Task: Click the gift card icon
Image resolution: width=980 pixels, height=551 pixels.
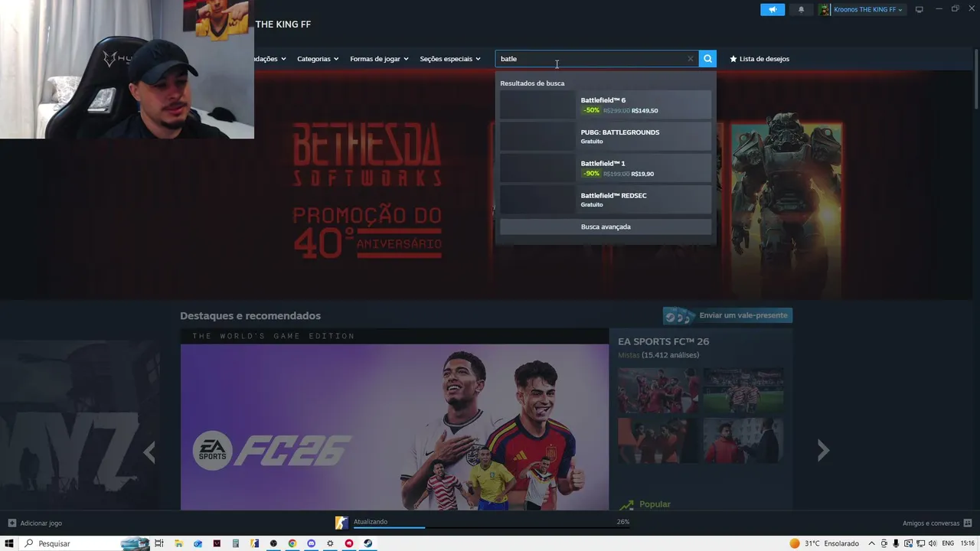Action: pyautogui.click(x=679, y=316)
